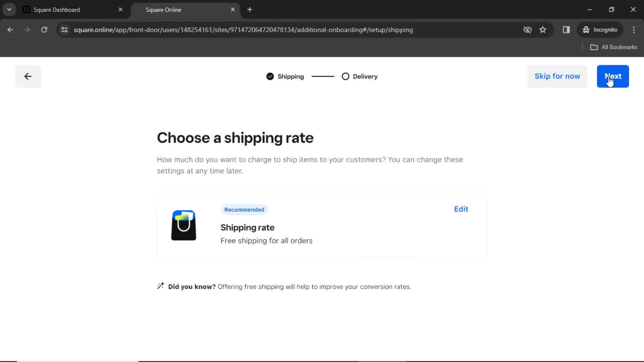Click the Square shopping bag icon
The height and width of the screenshot is (362, 644).
[x=183, y=225]
